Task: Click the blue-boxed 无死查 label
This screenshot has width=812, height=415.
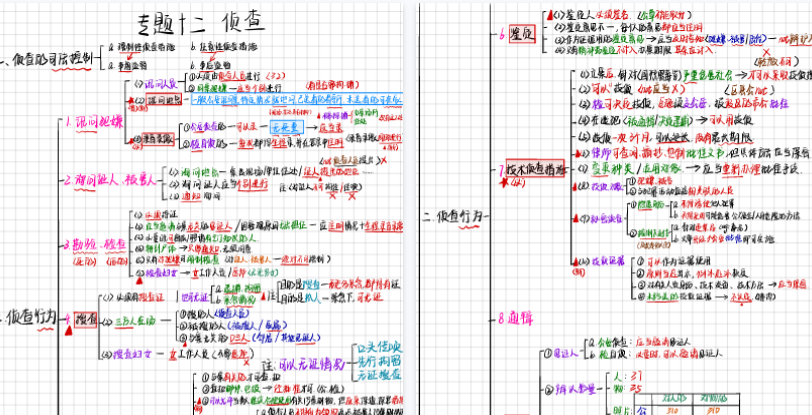Action: point(287,126)
